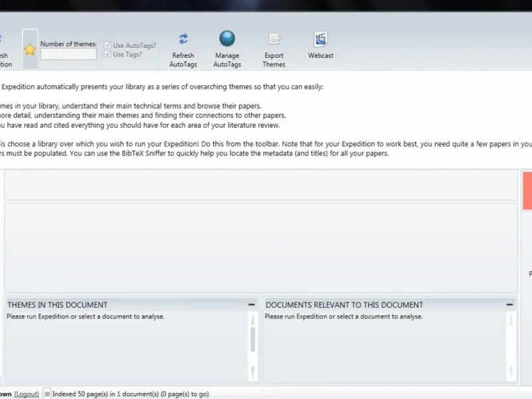Click the status bar indexing stop icon
This screenshot has height=399, width=532.
(47, 394)
